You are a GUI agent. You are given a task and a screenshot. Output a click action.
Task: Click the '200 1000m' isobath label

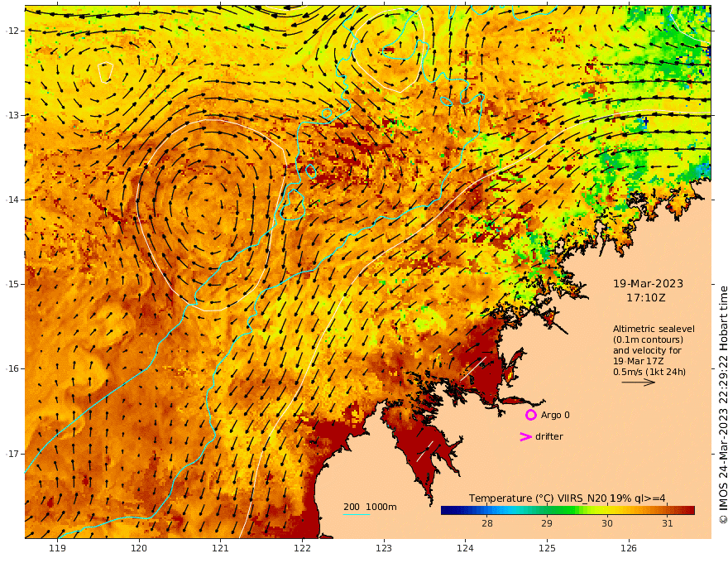[370, 507]
